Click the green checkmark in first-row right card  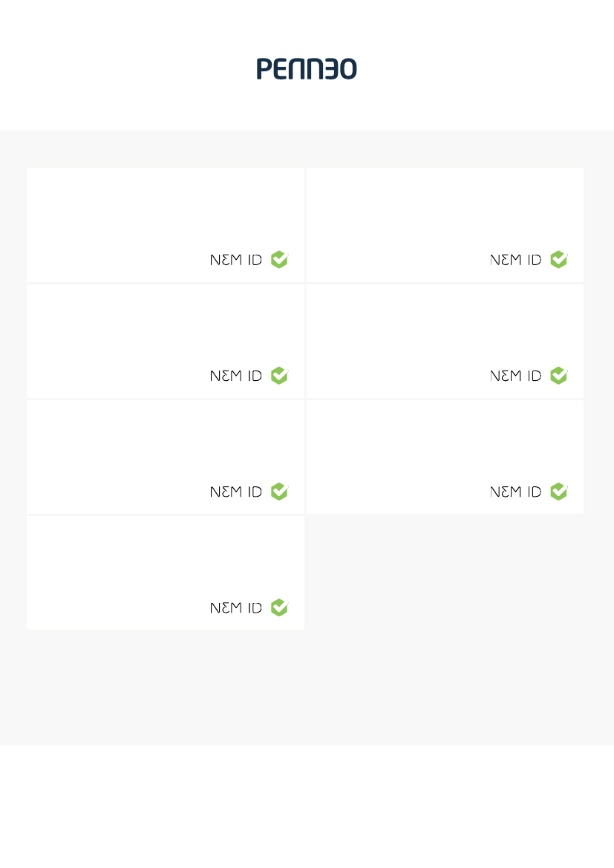[x=559, y=259]
